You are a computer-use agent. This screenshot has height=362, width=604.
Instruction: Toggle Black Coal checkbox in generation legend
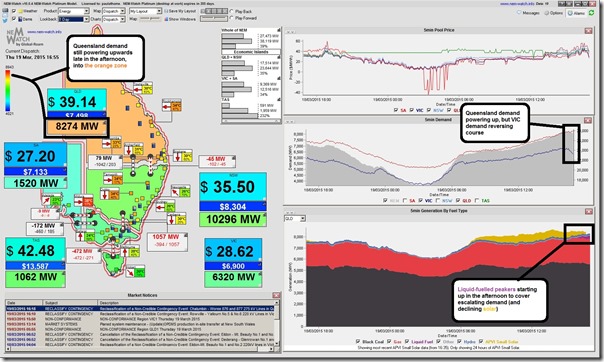point(358,341)
